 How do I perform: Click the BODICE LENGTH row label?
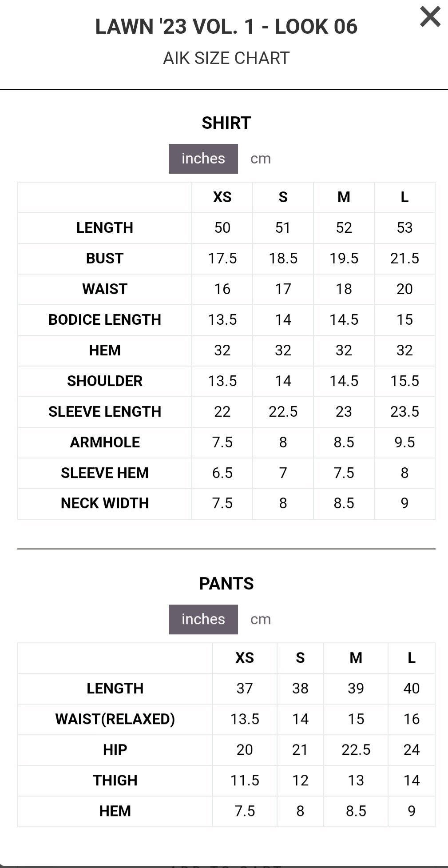[105, 320]
